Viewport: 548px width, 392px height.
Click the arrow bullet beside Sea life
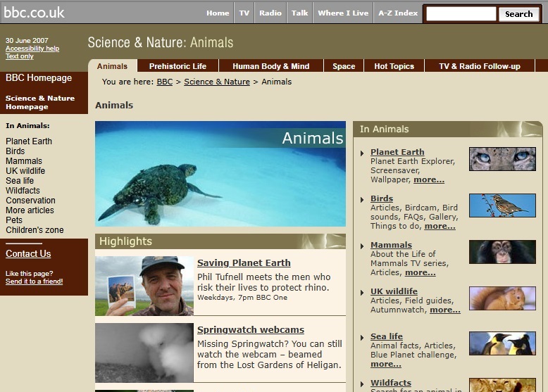click(x=362, y=338)
